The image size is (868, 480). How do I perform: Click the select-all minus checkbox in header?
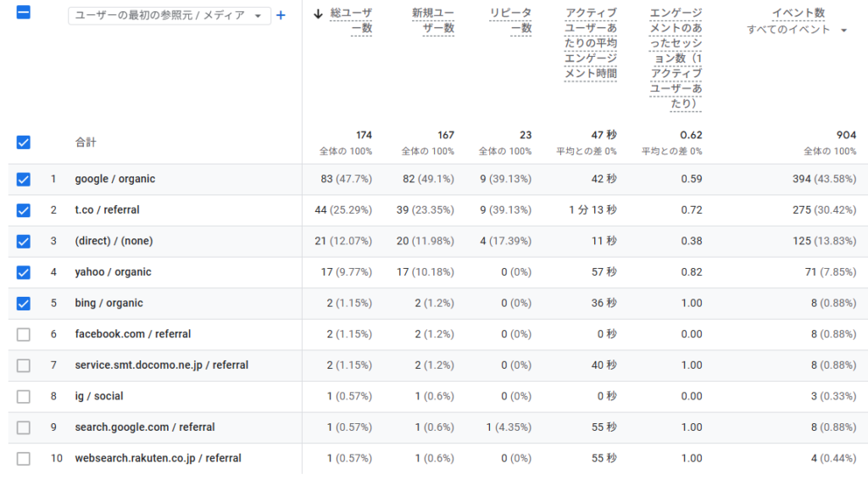[x=23, y=12]
